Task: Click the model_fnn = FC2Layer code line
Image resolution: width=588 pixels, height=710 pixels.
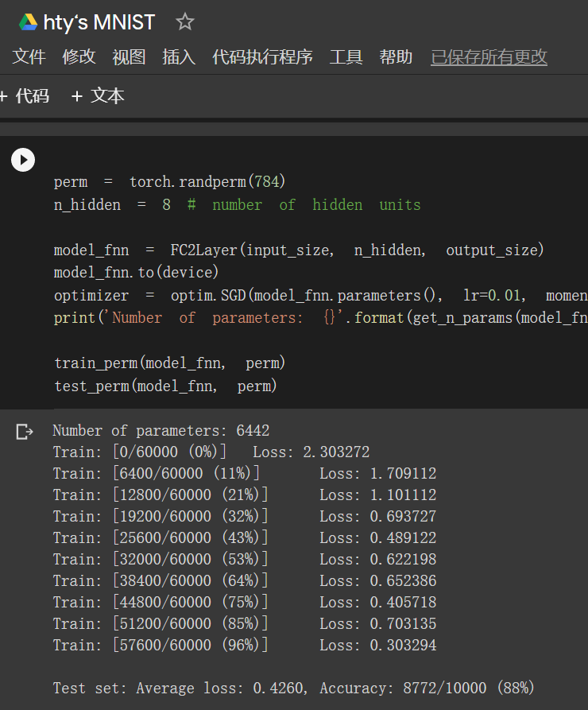Action: pos(299,250)
